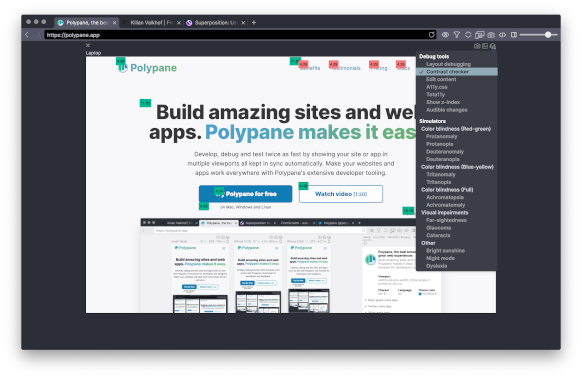
Task: Close the Polypane tab
Action: tap(114, 23)
